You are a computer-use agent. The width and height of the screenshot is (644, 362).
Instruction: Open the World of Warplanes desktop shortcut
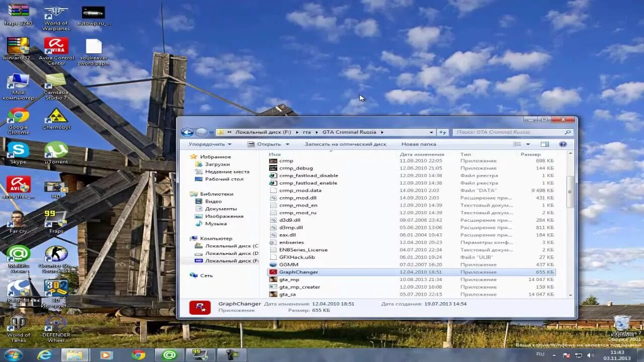click(x=56, y=18)
